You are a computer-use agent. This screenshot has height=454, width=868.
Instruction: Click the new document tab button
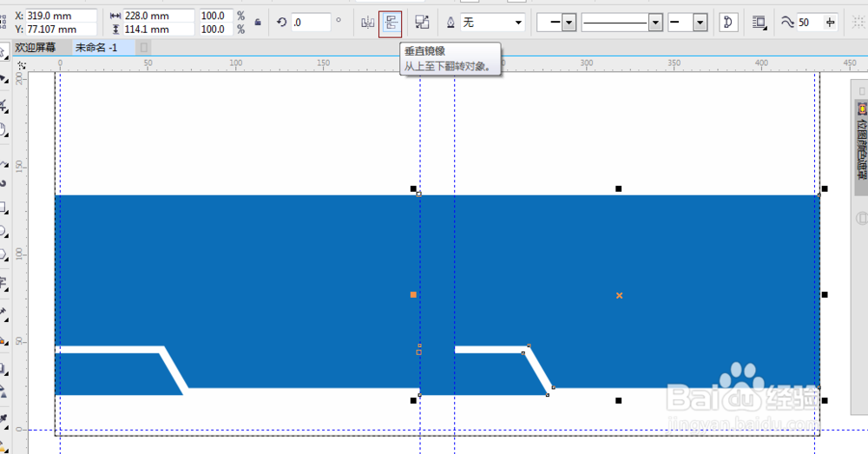pyautogui.click(x=144, y=48)
